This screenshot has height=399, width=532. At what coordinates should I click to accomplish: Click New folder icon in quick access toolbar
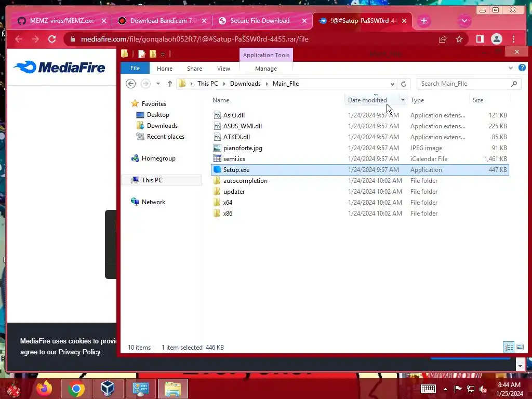153,54
